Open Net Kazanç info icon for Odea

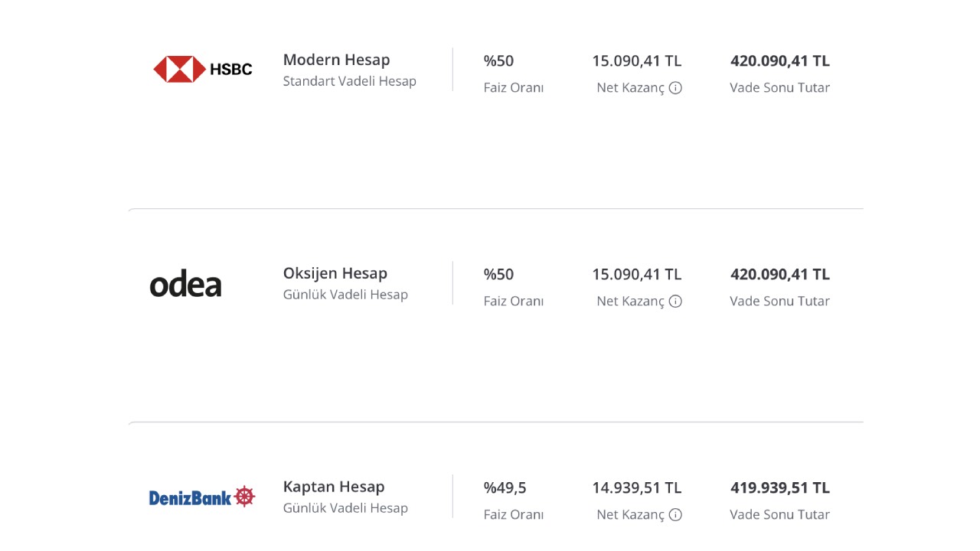[675, 302]
